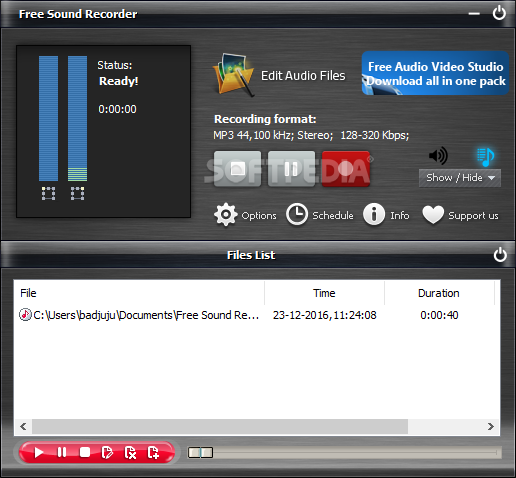The width and height of the screenshot is (516, 478).
Task: Click the speaker volume icon
Action: coord(438,156)
